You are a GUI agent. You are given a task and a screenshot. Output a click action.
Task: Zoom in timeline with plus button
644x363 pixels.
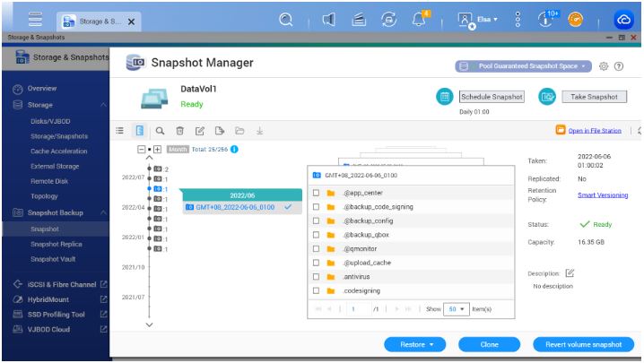pyautogui.click(x=157, y=149)
